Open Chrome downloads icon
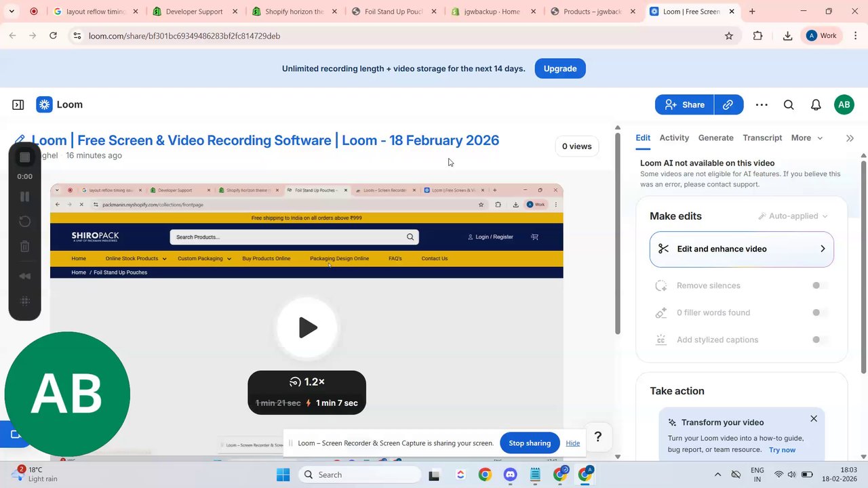868x488 pixels. (787, 36)
